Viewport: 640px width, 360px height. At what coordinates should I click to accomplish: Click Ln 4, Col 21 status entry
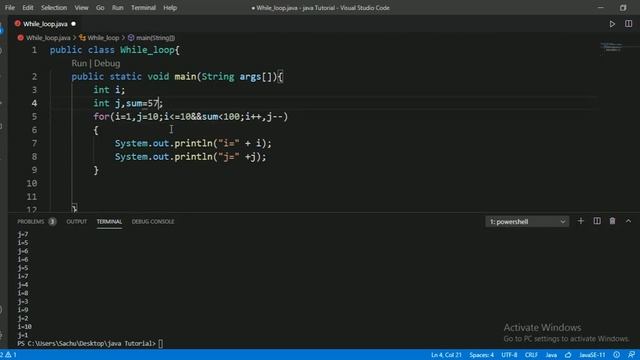click(446, 355)
